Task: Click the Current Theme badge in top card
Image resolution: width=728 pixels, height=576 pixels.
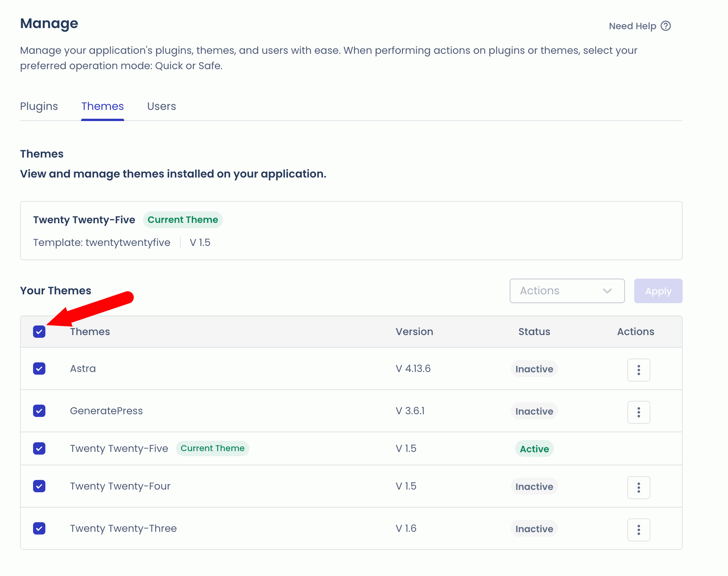Action: 183,220
